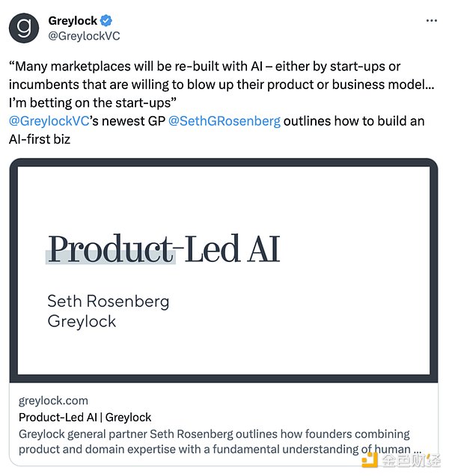Click "Seth Rosenberg" name in the preview image
The image size is (449, 476).
[x=109, y=302]
